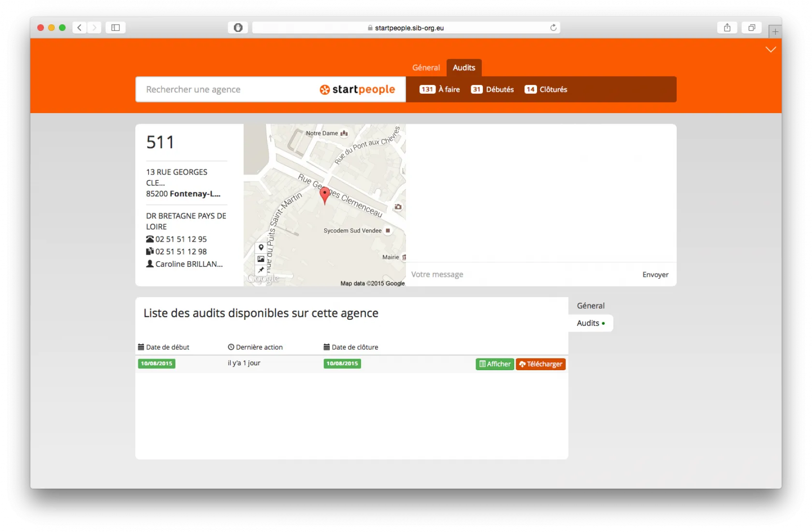Viewport: 812px width, 532px height.
Task: Click the picture view icon on map
Action: tap(261, 259)
